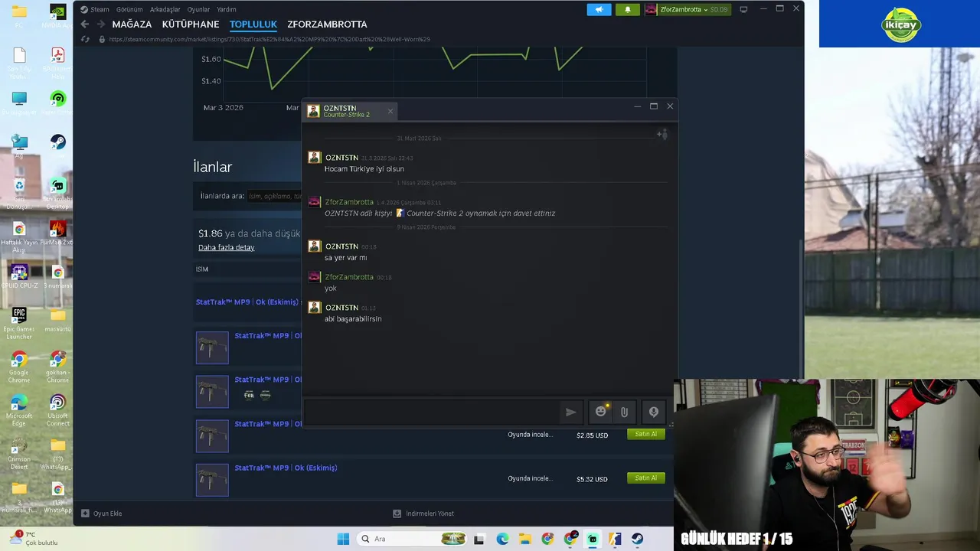Open Steam from the taskbar
The height and width of the screenshot is (551, 980).
[x=637, y=539]
